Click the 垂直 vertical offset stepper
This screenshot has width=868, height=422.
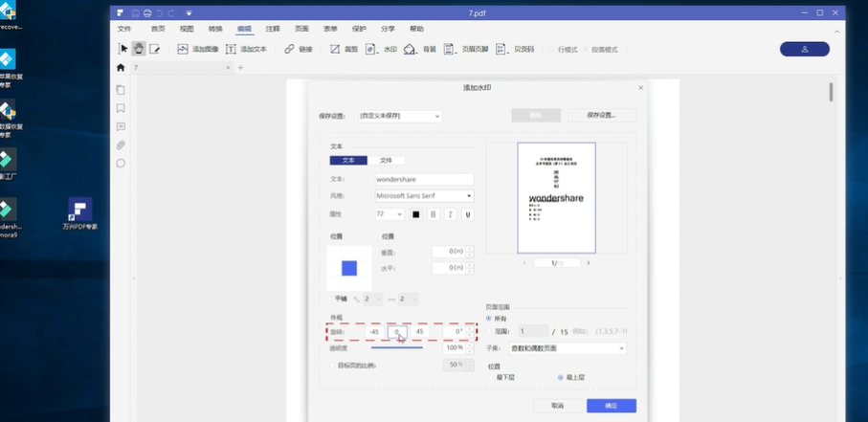point(470,252)
